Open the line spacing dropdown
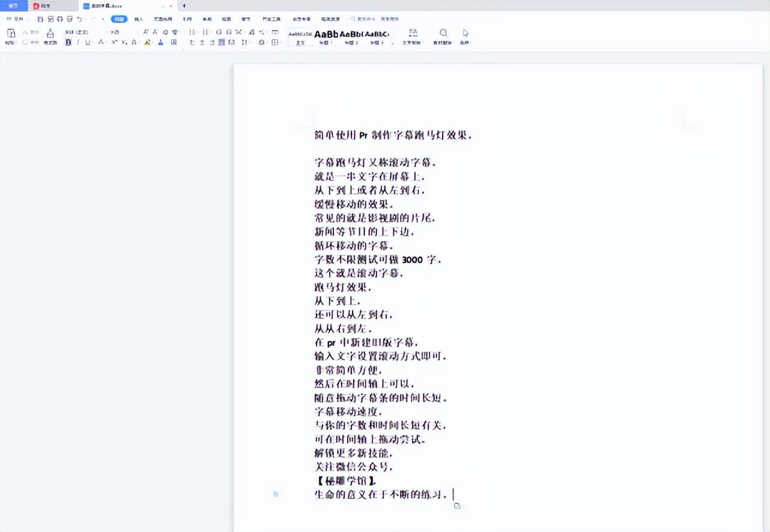The height and width of the screenshot is (532, 770). click(x=245, y=42)
